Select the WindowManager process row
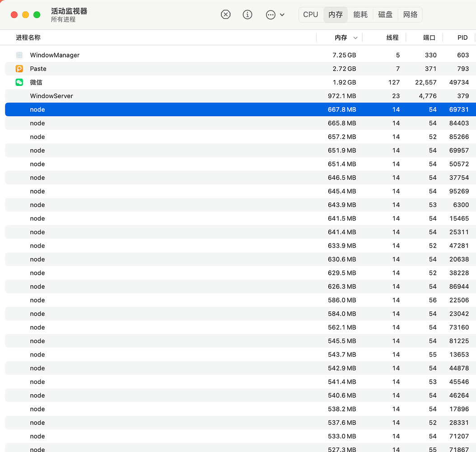This screenshot has height=452, width=476. click(240, 55)
